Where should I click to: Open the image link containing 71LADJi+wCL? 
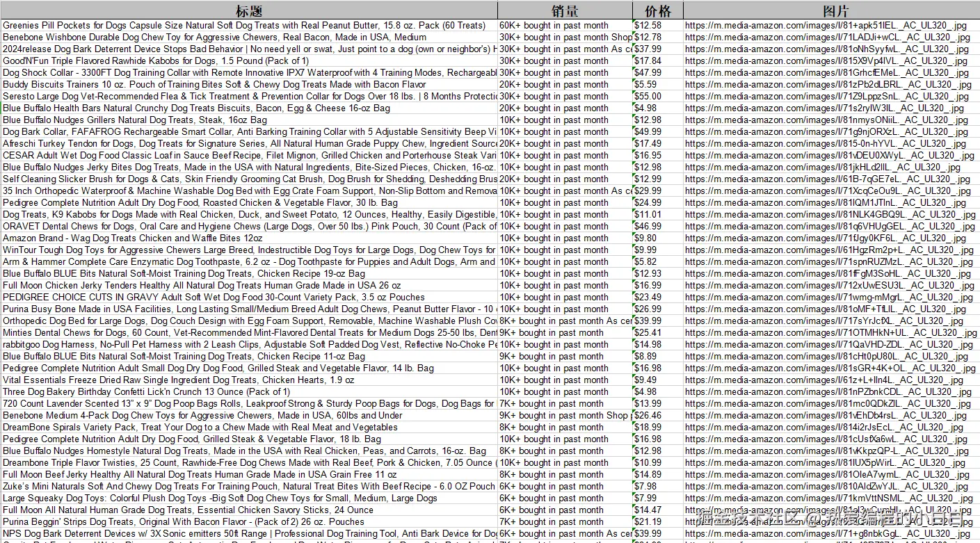pyautogui.click(x=832, y=38)
